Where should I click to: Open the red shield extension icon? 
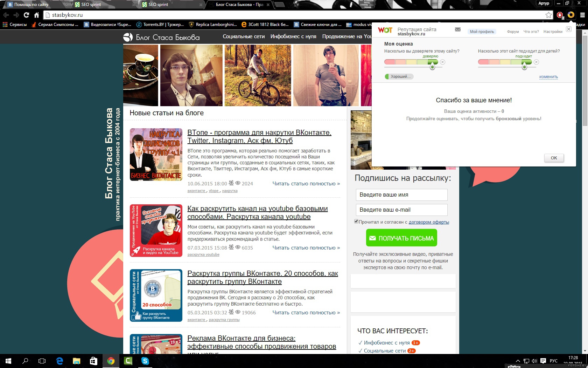(560, 15)
